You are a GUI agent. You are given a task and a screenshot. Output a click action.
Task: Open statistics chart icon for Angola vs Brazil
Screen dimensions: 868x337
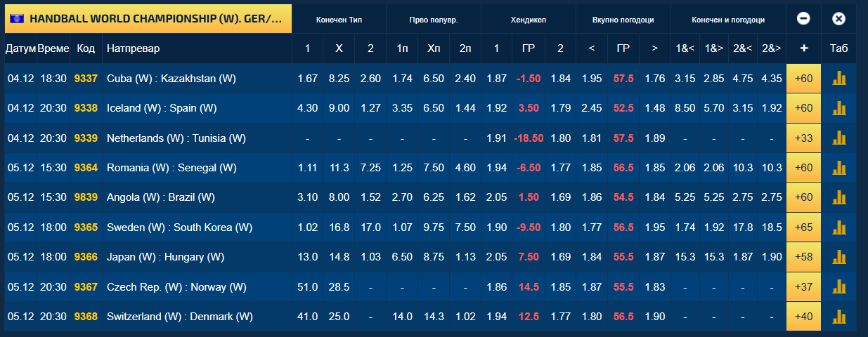[x=838, y=197]
